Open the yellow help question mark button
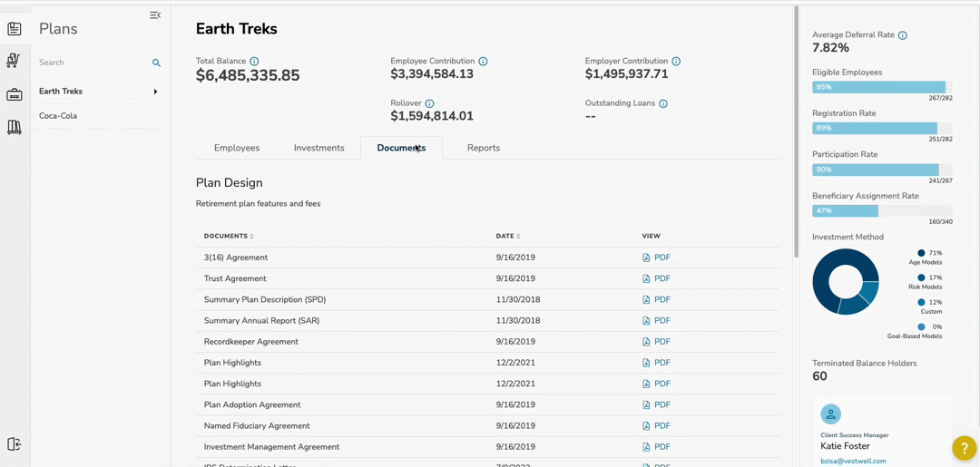Image resolution: width=980 pixels, height=467 pixels. 964,448
